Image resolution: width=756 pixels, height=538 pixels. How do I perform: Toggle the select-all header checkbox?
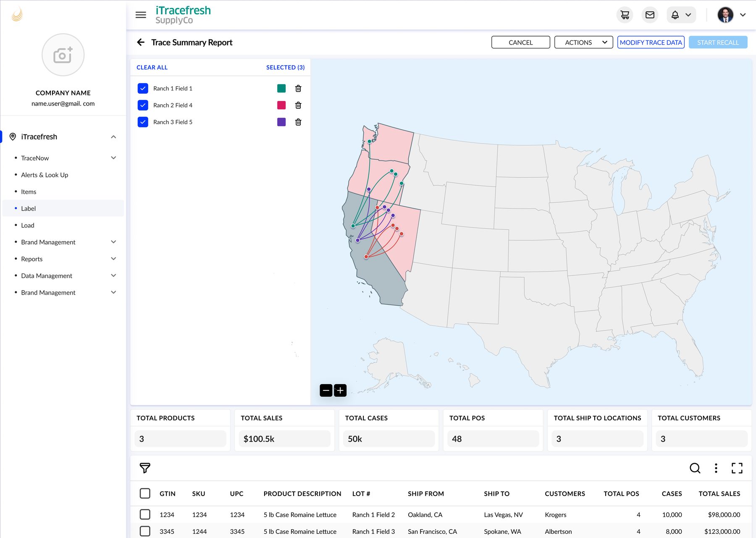(x=145, y=493)
